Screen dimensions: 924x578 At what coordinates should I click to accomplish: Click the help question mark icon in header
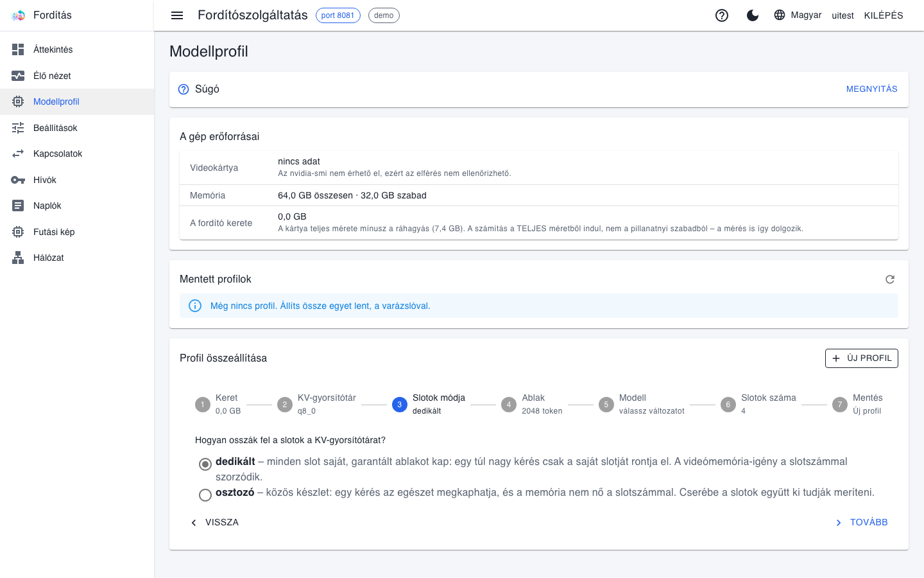click(x=722, y=15)
